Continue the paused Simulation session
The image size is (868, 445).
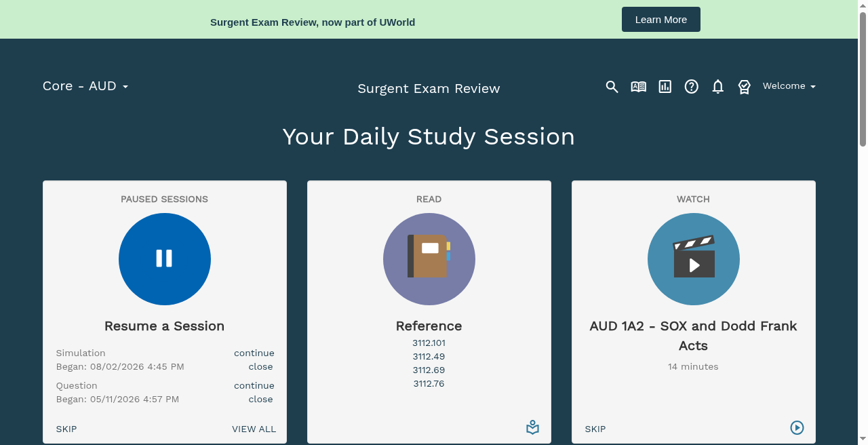pos(254,353)
